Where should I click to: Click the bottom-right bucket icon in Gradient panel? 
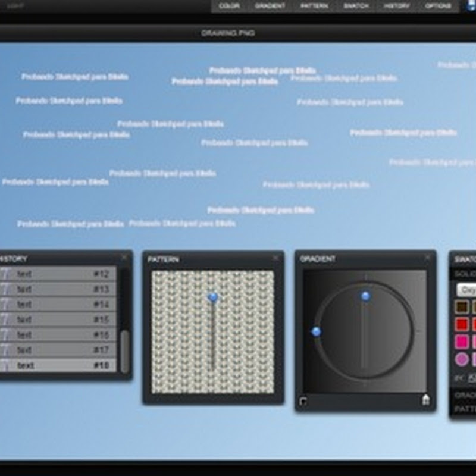426,400
